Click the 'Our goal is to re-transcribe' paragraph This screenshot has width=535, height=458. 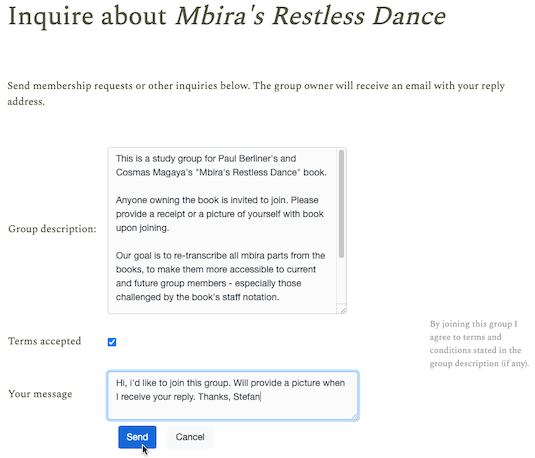tap(220, 276)
